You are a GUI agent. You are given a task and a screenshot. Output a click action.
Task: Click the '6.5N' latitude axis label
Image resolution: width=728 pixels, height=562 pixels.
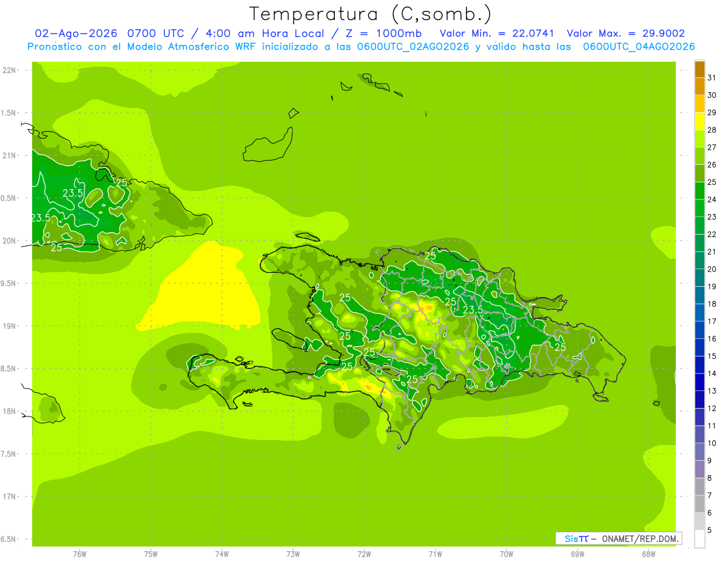click(x=8, y=539)
